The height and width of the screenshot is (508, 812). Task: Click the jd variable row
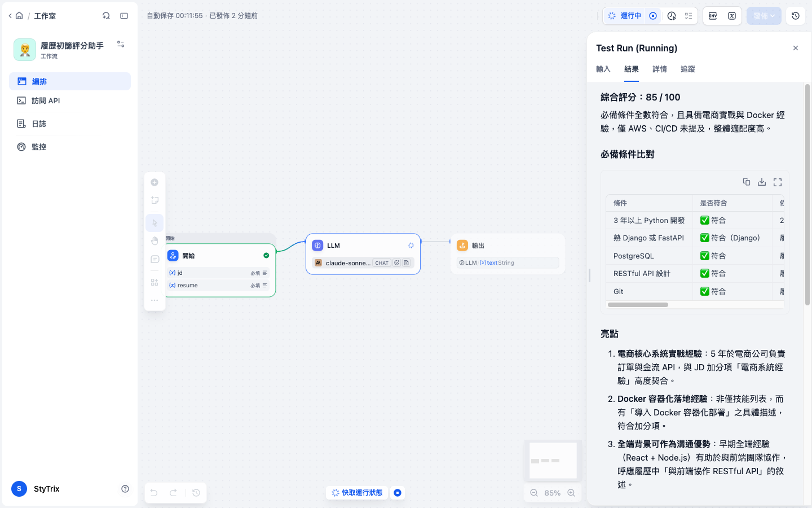click(x=218, y=273)
